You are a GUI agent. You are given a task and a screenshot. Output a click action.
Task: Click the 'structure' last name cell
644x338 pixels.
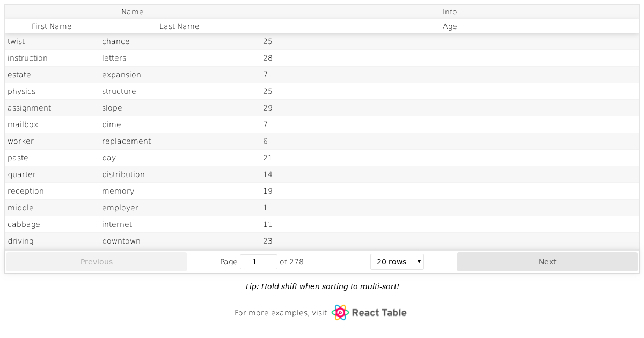point(119,91)
